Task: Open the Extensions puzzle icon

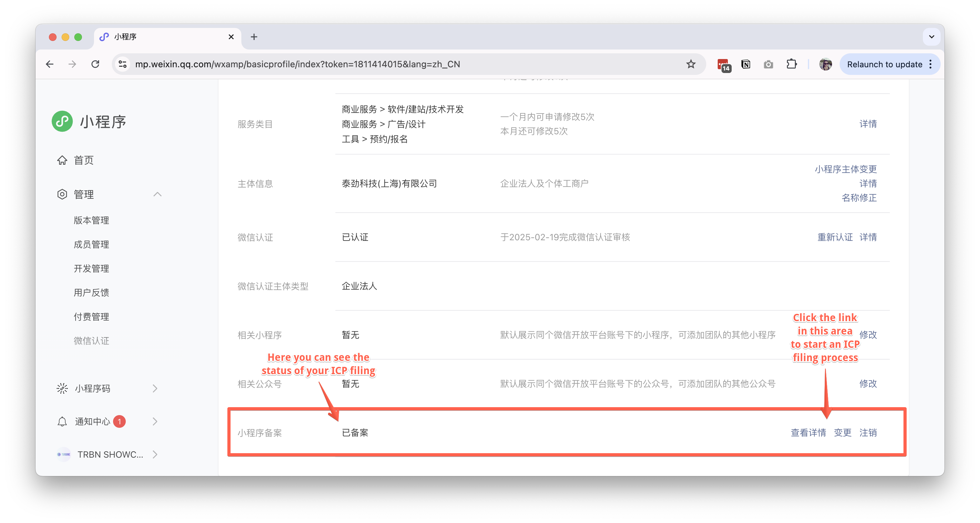Action: tap(791, 64)
